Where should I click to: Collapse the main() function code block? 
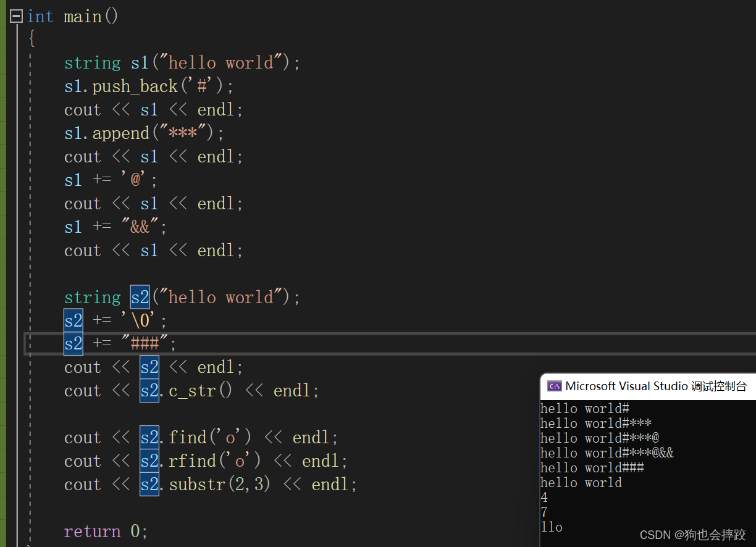[x=17, y=17]
